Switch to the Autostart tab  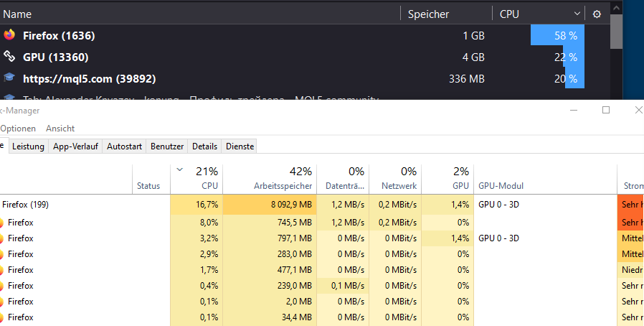tap(124, 146)
